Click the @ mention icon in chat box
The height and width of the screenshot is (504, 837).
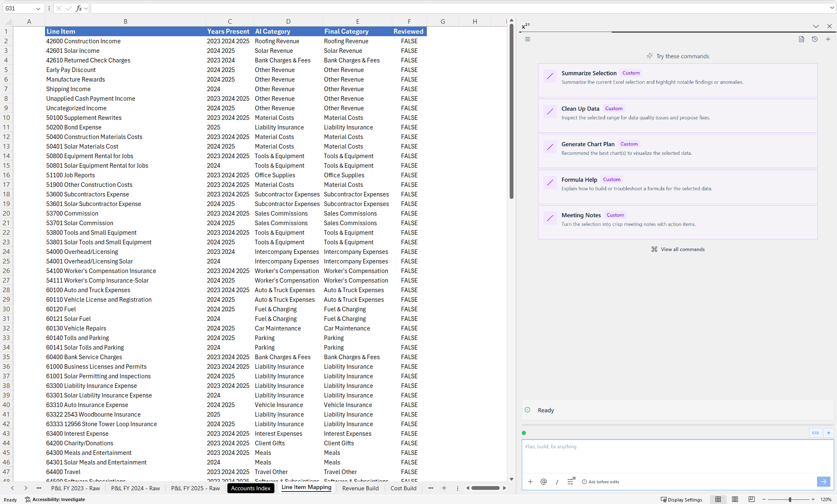pos(543,482)
